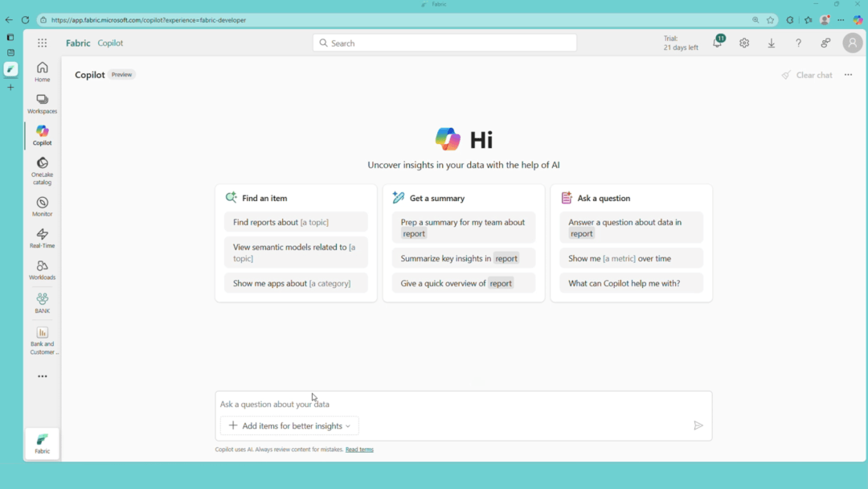Open browser zoom magnifier icon in address bar
The image size is (868, 489).
click(x=755, y=20)
